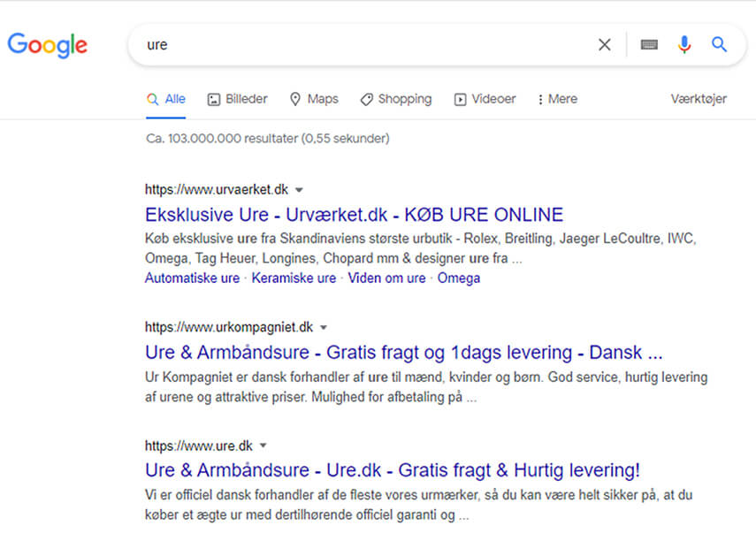This screenshot has height=533, width=756.
Task: Open the Videoer tab
Action: tap(485, 99)
